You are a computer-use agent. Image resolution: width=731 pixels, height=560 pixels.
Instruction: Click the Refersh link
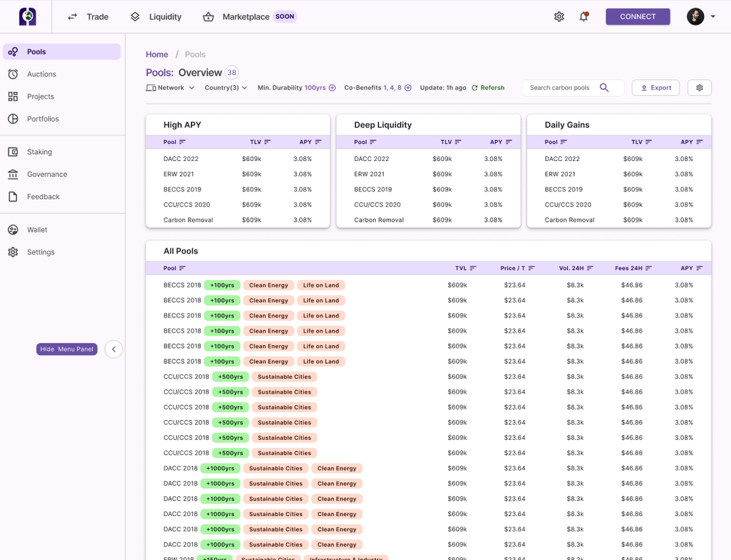click(x=488, y=88)
